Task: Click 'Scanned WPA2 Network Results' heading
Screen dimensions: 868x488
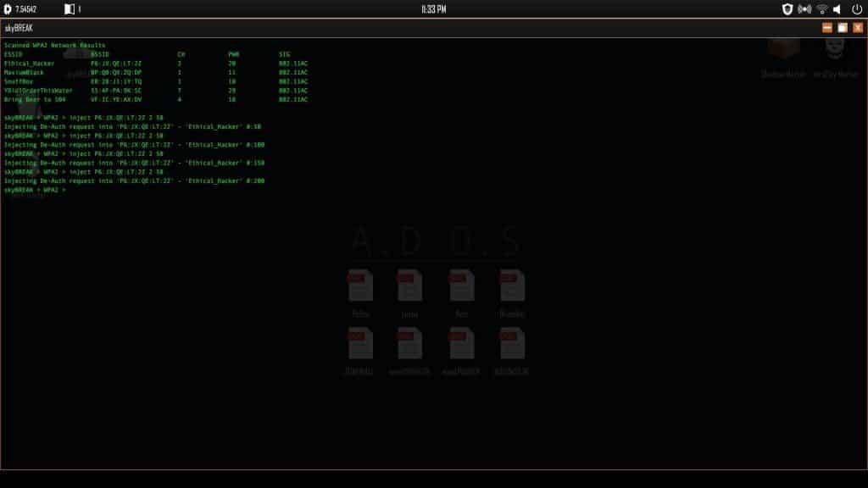Action: (x=54, y=46)
